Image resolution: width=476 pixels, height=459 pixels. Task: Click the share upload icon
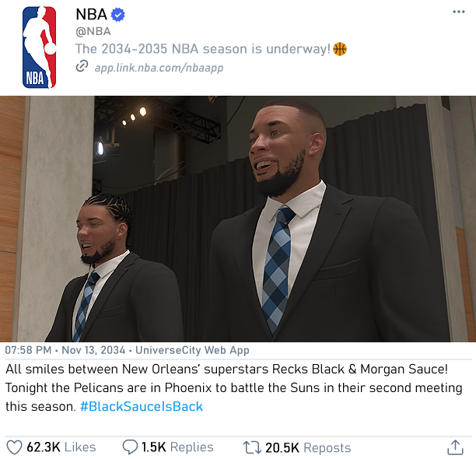click(455, 447)
